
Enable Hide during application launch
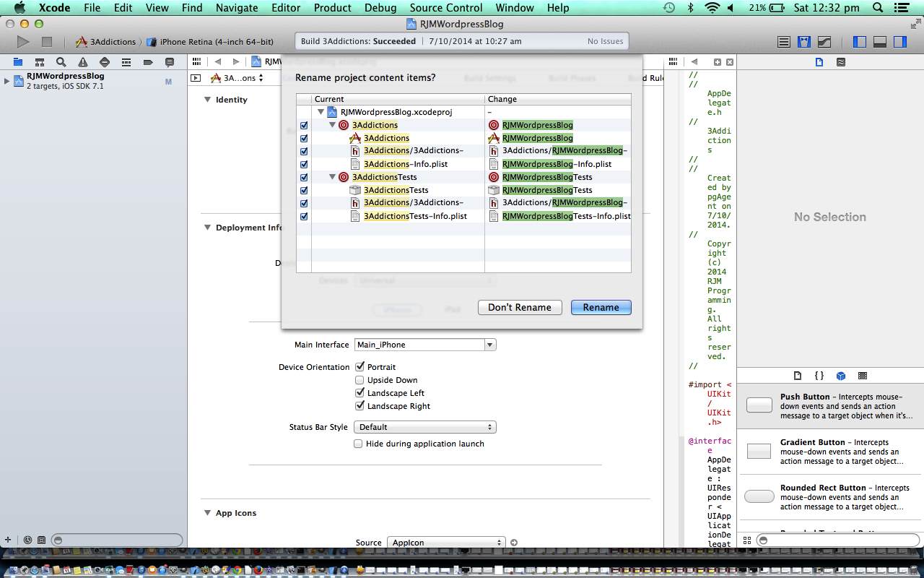(358, 444)
